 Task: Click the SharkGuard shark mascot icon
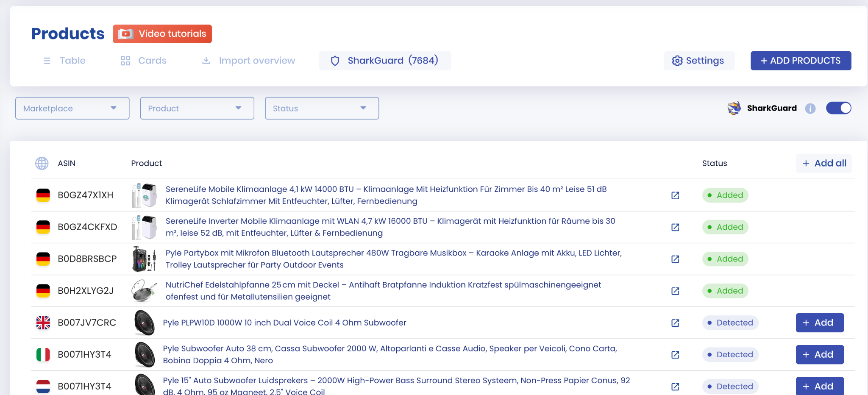(x=734, y=108)
